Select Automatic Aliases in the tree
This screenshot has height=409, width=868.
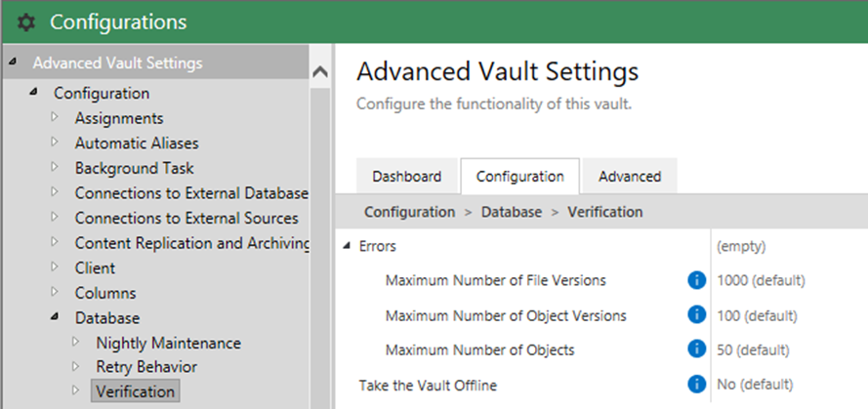[137, 143]
